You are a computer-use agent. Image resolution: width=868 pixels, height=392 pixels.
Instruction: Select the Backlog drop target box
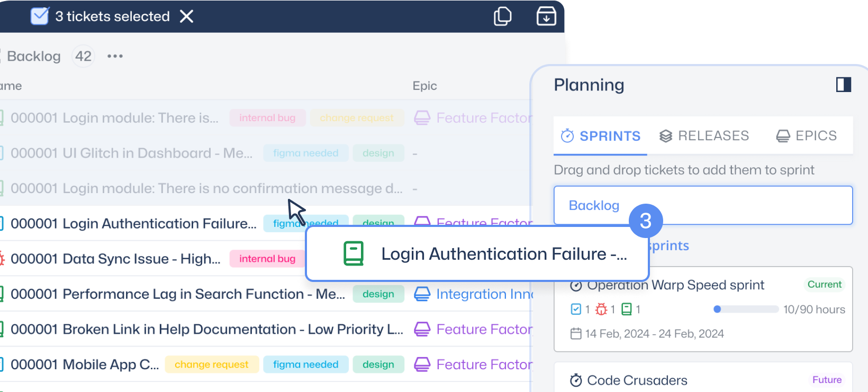tap(703, 205)
